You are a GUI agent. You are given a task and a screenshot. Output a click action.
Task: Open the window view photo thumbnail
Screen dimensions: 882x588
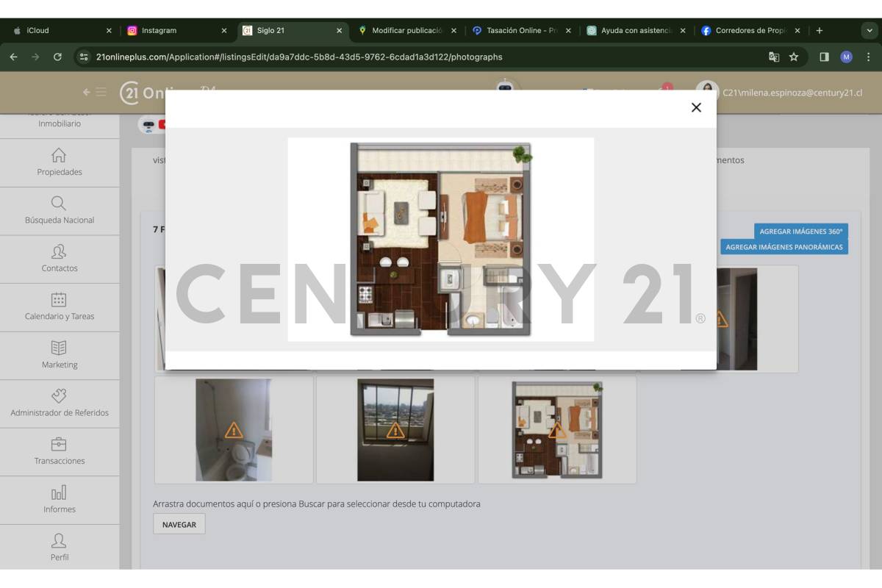395,430
